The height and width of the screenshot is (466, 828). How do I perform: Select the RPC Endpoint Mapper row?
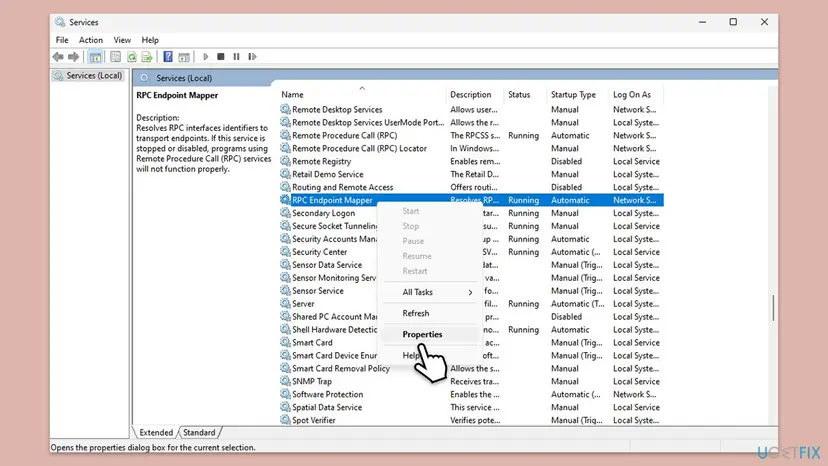tap(471, 200)
